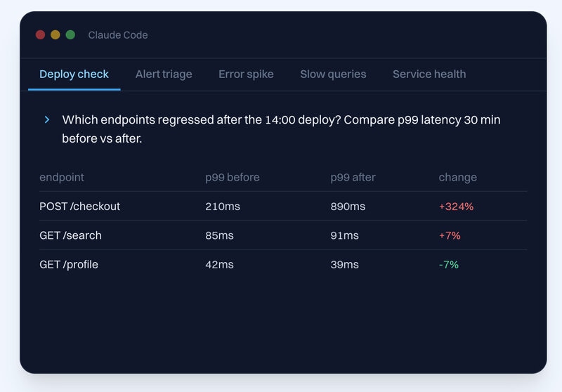Screen dimensions: 562x392
Task: Click the p99 after column header
Action: (353, 177)
